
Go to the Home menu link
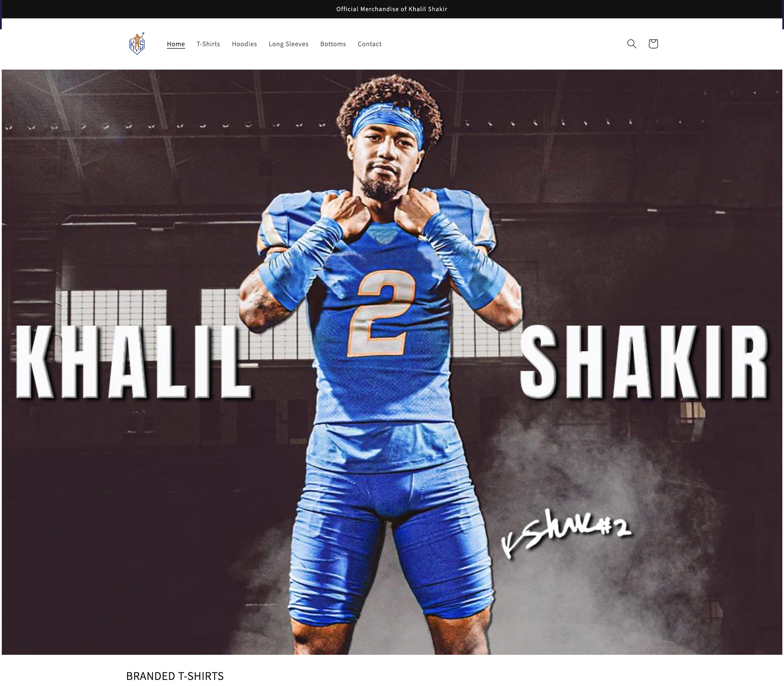coord(176,44)
